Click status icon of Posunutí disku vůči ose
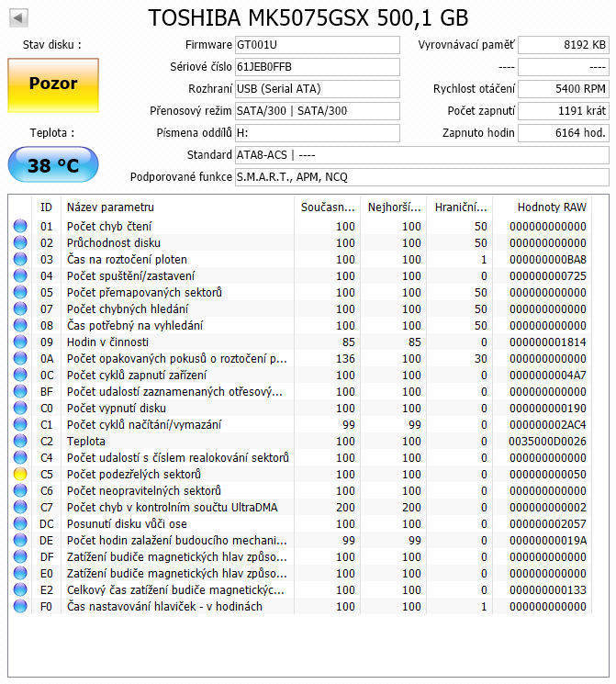Viewport: 616px width, 684px height. pyautogui.click(x=20, y=524)
